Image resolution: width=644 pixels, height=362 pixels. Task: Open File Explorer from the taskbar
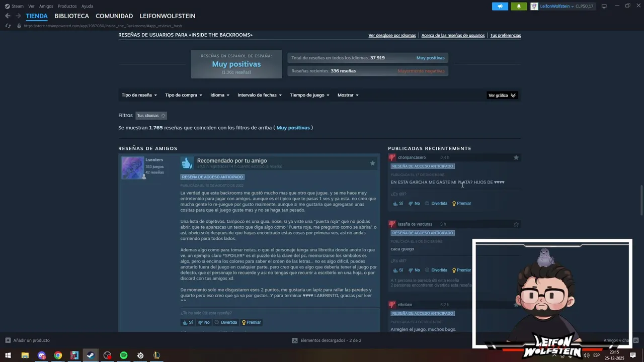pyautogui.click(x=25, y=355)
